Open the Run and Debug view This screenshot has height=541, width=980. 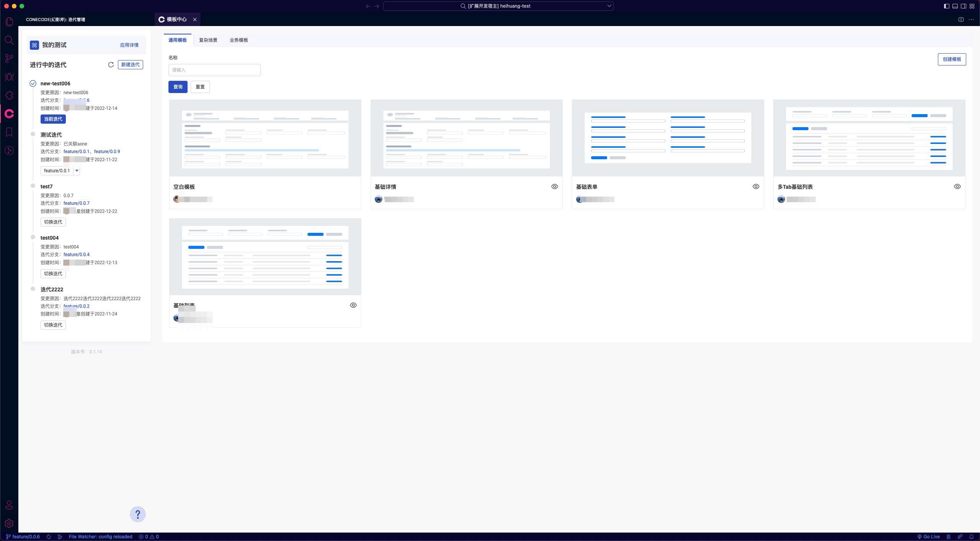coord(9,77)
